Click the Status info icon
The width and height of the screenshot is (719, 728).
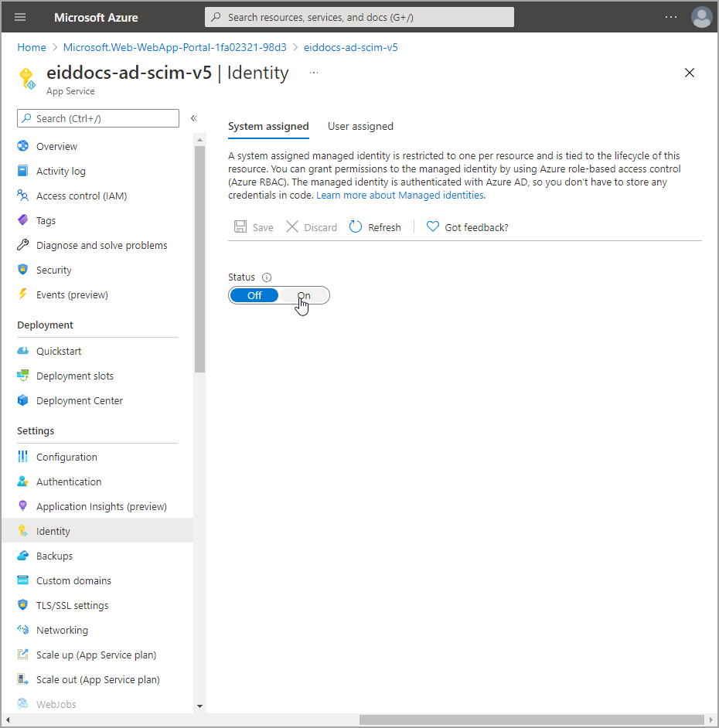coord(267,277)
